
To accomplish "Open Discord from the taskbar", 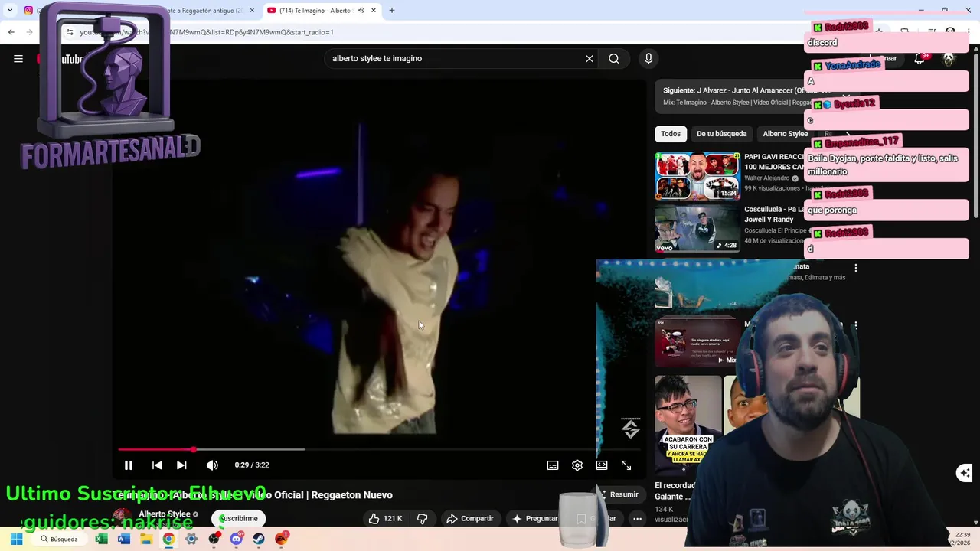I will (x=237, y=539).
